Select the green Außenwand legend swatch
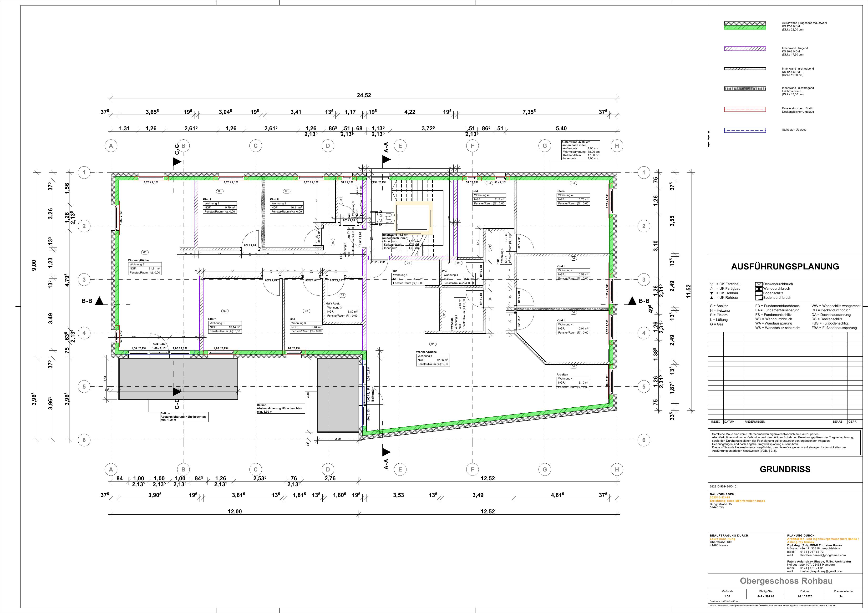868x613 pixels. pos(745,26)
